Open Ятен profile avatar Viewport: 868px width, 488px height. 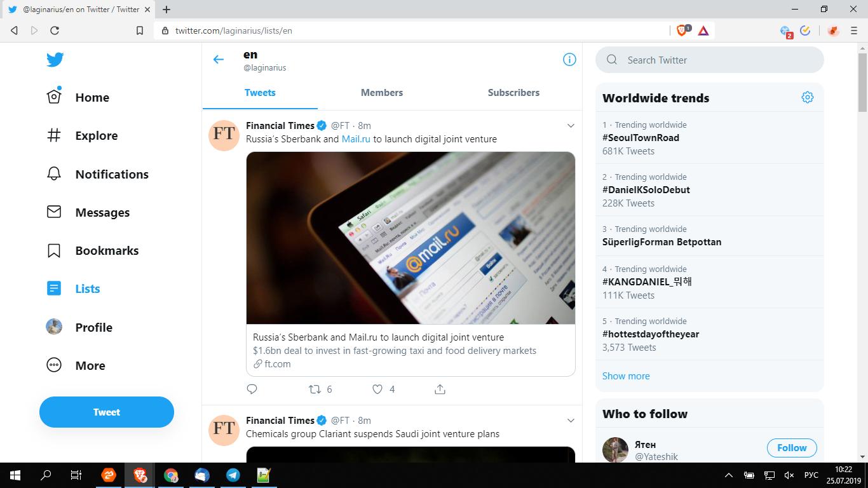(x=615, y=450)
